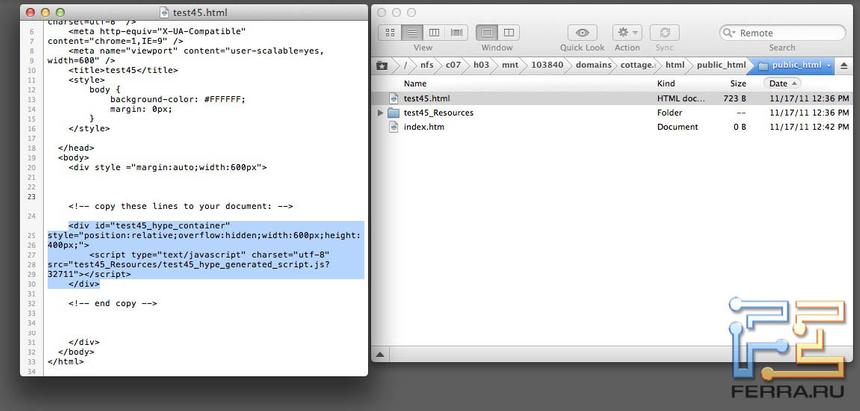Screen dimensions: 860x411
Task: Close the test45.html editor window
Action: click(x=30, y=12)
